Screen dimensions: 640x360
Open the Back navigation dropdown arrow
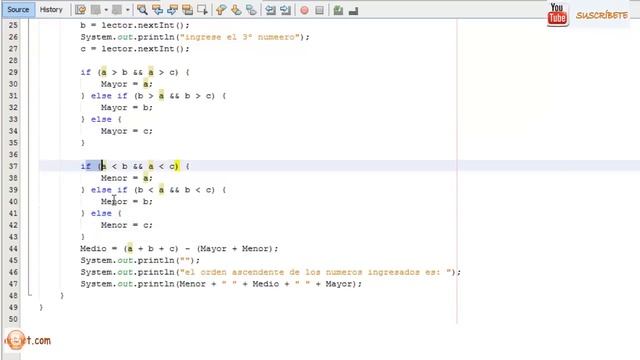pyautogui.click(x=106, y=10)
